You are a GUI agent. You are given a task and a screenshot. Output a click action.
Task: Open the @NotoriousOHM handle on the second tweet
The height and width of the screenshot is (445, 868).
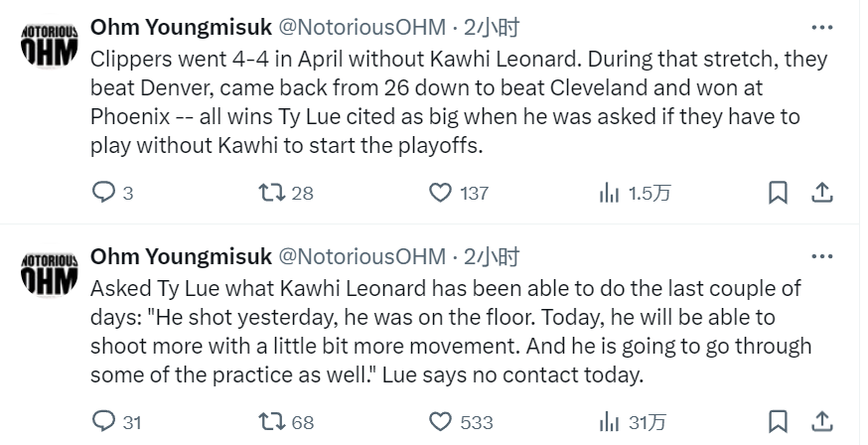362,256
